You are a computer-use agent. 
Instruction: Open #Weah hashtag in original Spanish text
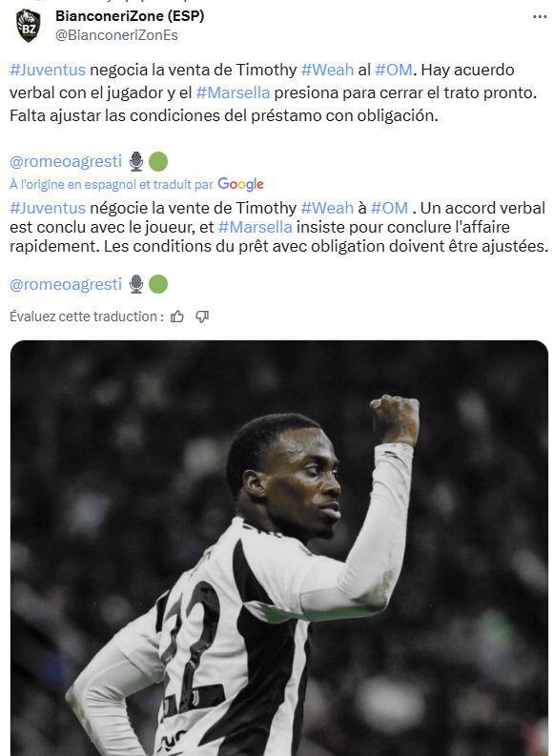coord(327,70)
